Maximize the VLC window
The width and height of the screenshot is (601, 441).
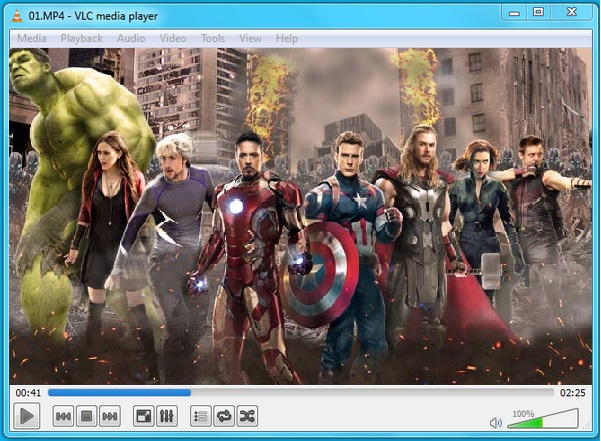click(x=538, y=12)
